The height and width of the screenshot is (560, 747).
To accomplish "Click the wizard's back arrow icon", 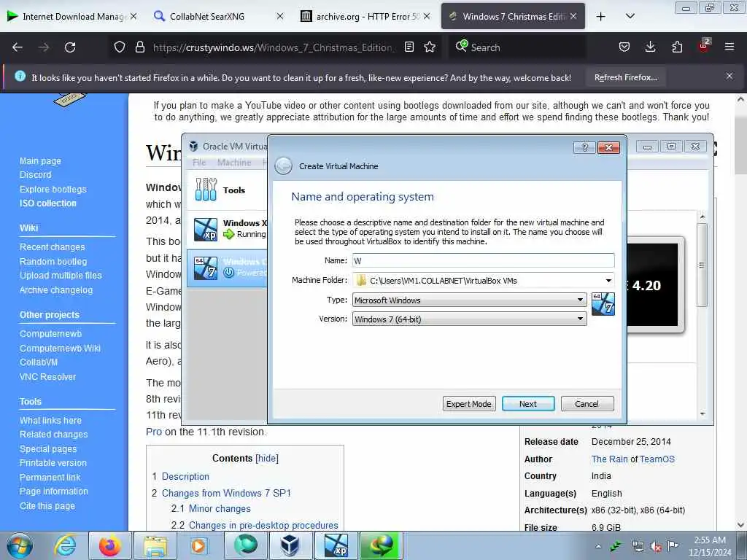I will pyautogui.click(x=284, y=166).
